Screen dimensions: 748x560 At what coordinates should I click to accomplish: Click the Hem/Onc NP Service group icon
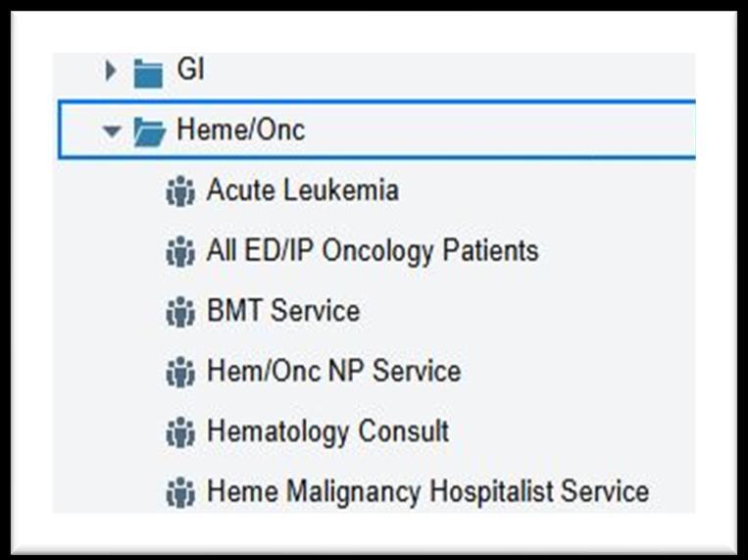point(180,373)
